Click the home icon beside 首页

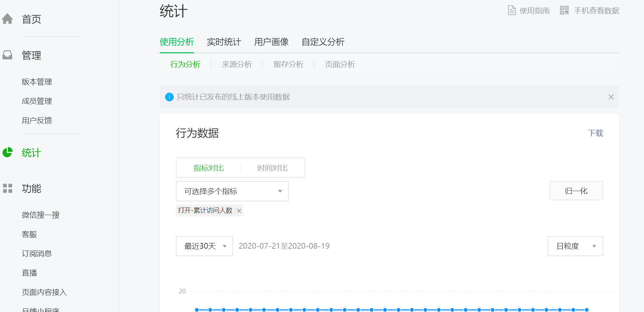coord(8,19)
